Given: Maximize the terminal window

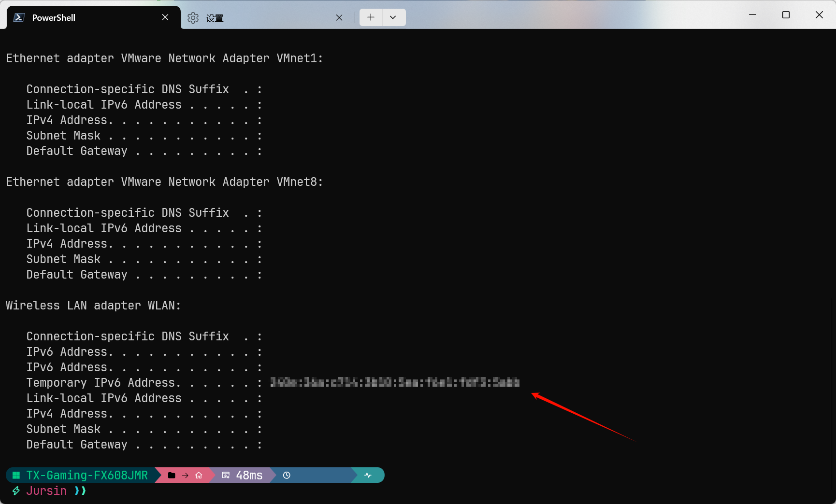Looking at the screenshot, I should pyautogui.click(x=786, y=15).
